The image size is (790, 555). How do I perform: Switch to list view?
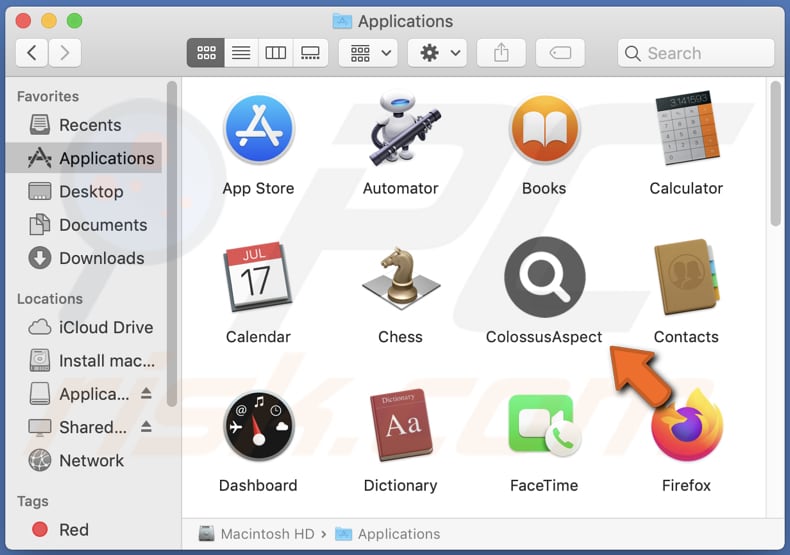(x=241, y=53)
